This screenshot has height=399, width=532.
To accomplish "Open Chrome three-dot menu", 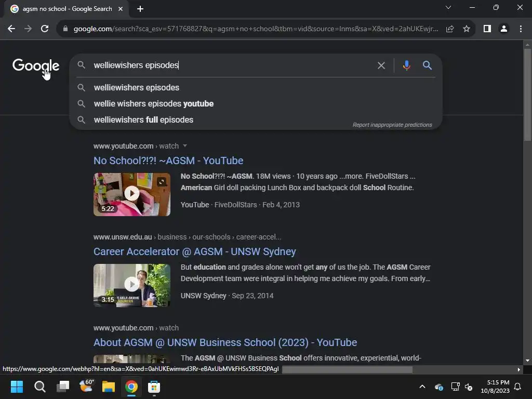I will click(x=521, y=29).
